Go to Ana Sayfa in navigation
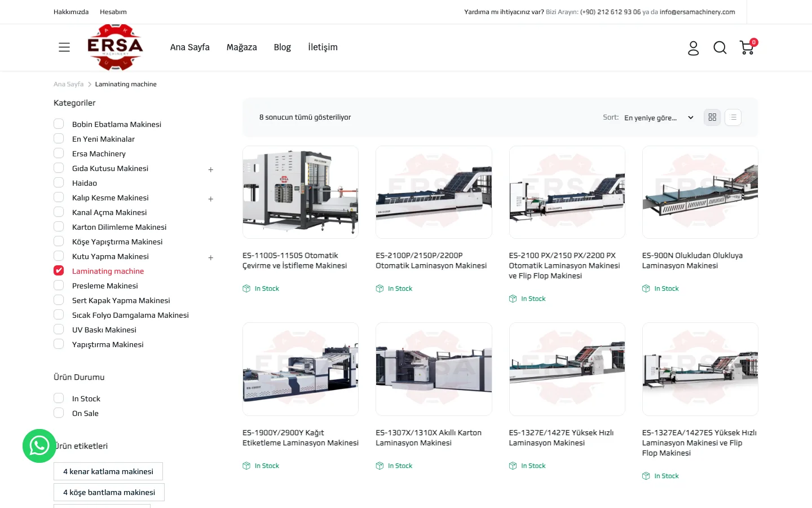The width and height of the screenshot is (812, 508). click(190, 47)
